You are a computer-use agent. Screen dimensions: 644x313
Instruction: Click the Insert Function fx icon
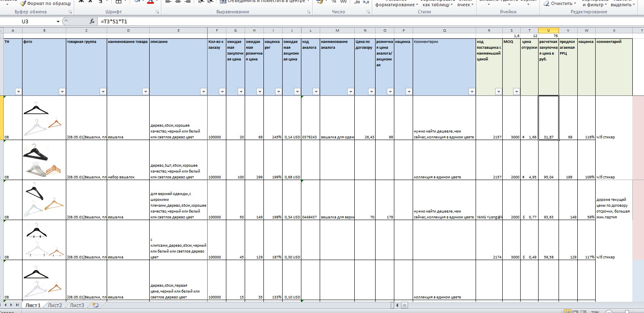point(92,21)
